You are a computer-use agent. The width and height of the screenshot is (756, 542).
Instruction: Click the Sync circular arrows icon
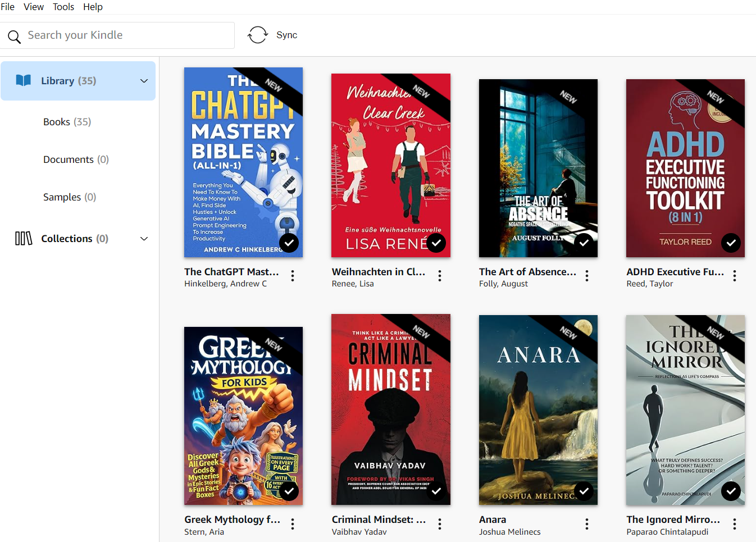(x=258, y=35)
